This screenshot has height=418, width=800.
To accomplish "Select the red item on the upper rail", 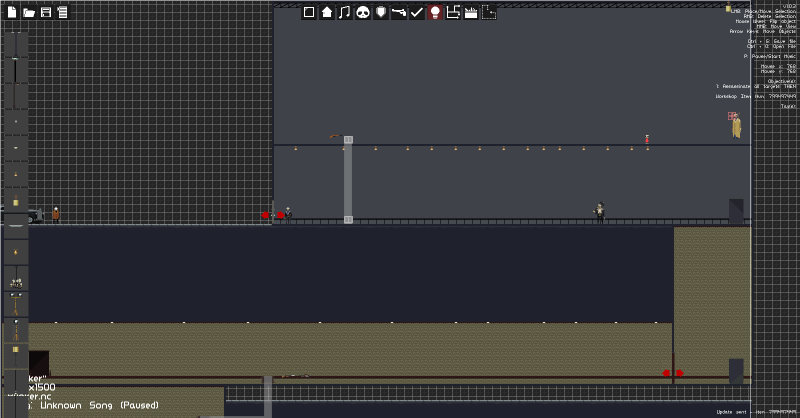I will [x=647, y=139].
